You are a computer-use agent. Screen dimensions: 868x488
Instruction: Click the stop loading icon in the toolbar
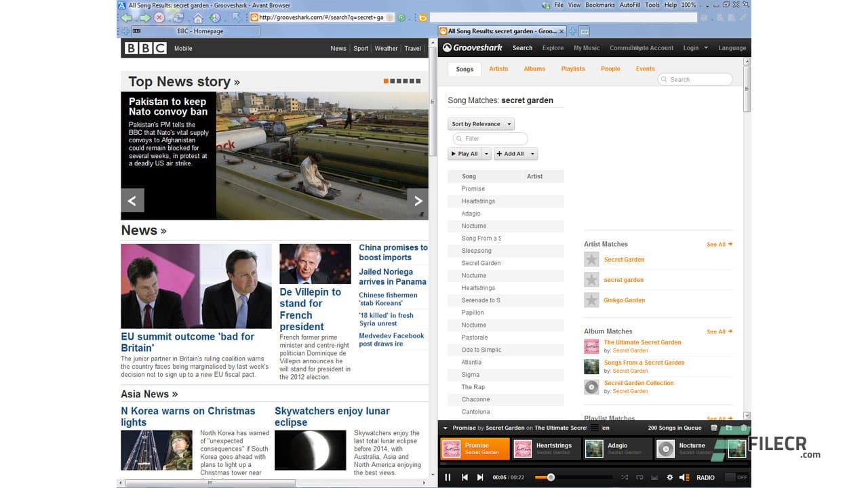(x=159, y=18)
